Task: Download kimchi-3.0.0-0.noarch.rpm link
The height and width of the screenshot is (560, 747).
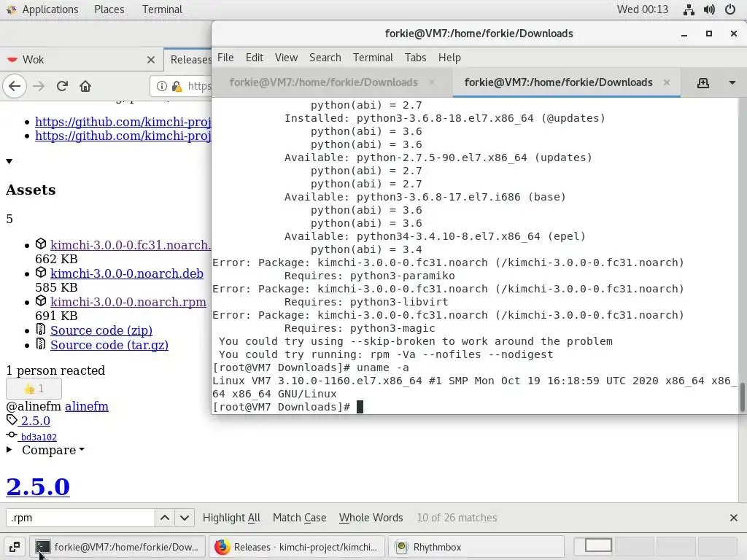Action: tap(128, 302)
